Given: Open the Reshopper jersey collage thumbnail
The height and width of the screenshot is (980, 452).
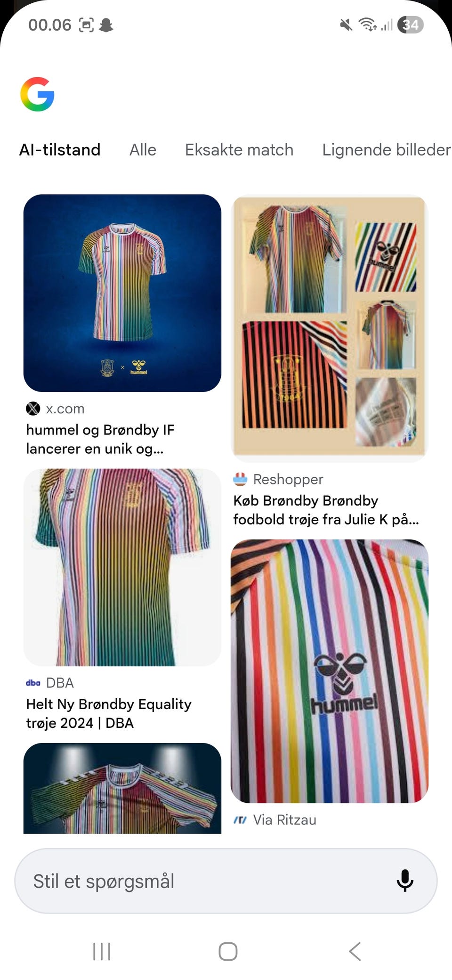Looking at the screenshot, I should coord(330,328).
